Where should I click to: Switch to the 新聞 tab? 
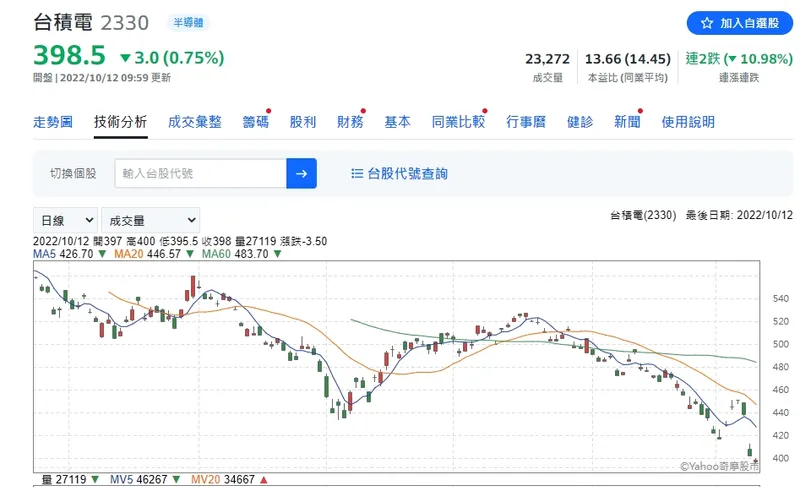(627, 122)
